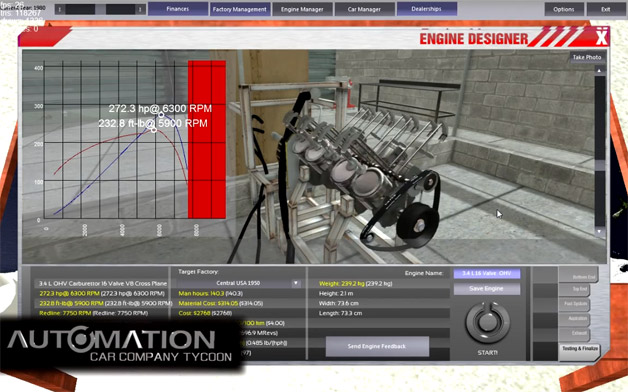Switch to the Fuel System tab
The image size is (628, 392).
click(575, 304)
